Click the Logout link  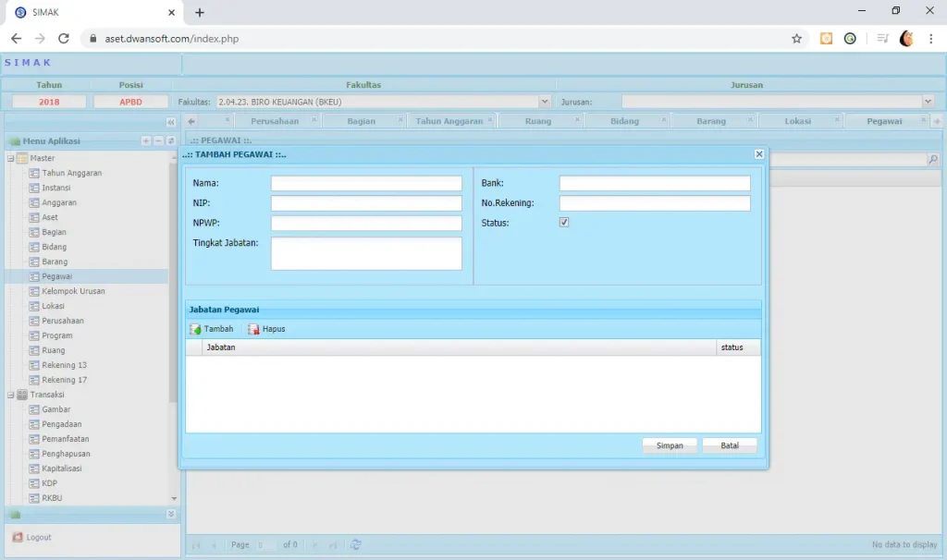click(x=39, y=537)
